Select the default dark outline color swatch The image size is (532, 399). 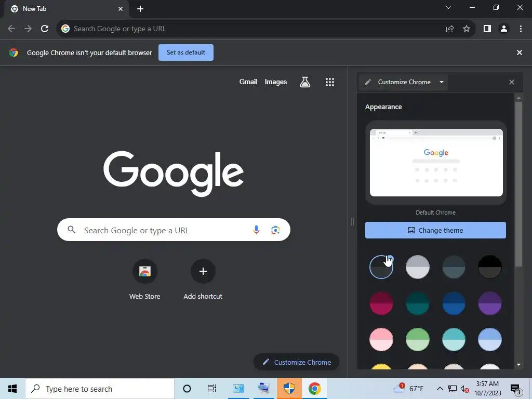tap(381, 267)
